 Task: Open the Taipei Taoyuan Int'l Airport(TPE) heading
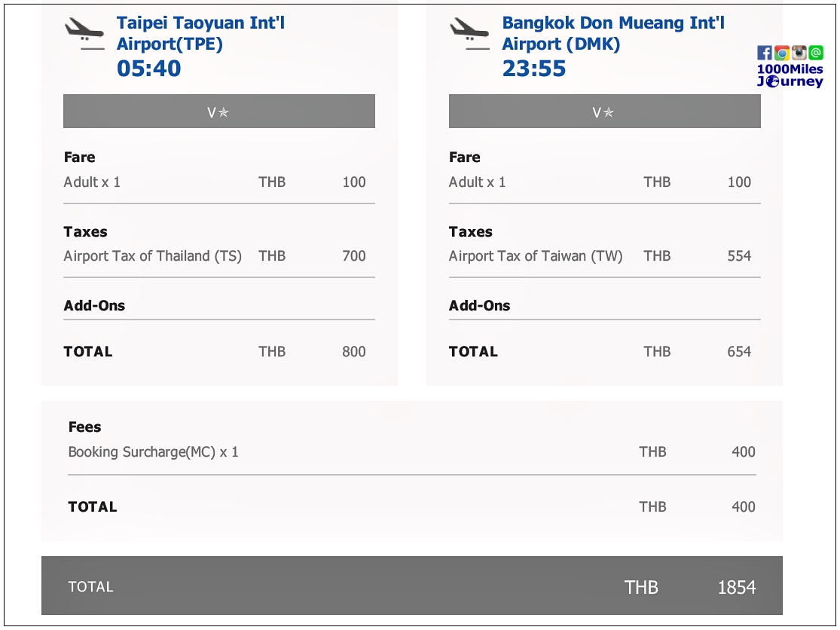pyautogui.click(x=200, y=33)
